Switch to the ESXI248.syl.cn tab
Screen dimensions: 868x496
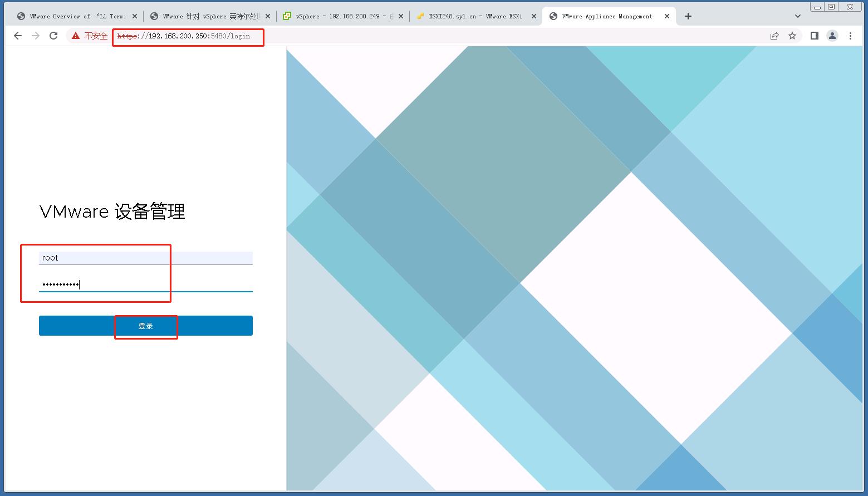(x=476, y=16)
